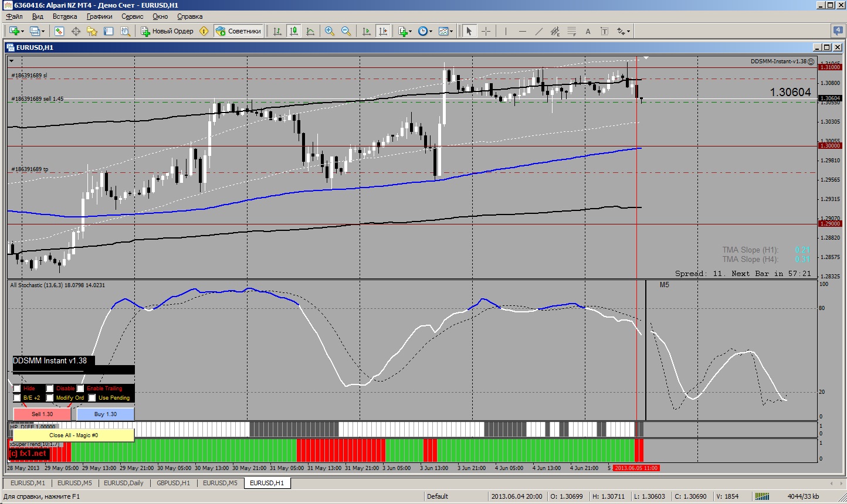
Task: Open the chat notification icon with 4
Action: click(838, 30)
